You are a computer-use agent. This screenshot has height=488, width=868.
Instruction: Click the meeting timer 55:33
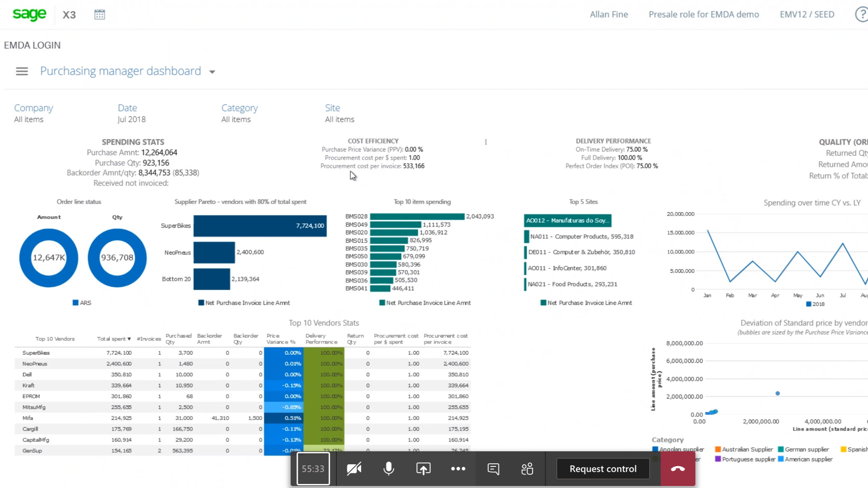[313, 469]
